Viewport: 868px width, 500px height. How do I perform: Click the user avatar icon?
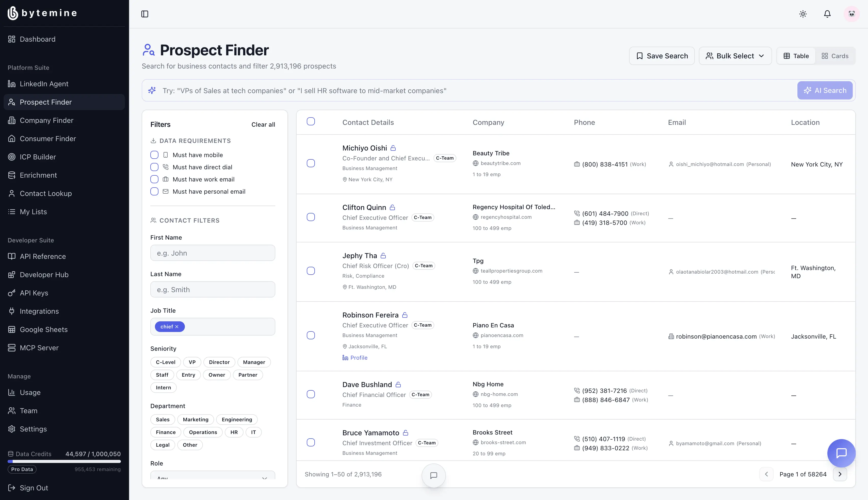click(x=851, y=14)
